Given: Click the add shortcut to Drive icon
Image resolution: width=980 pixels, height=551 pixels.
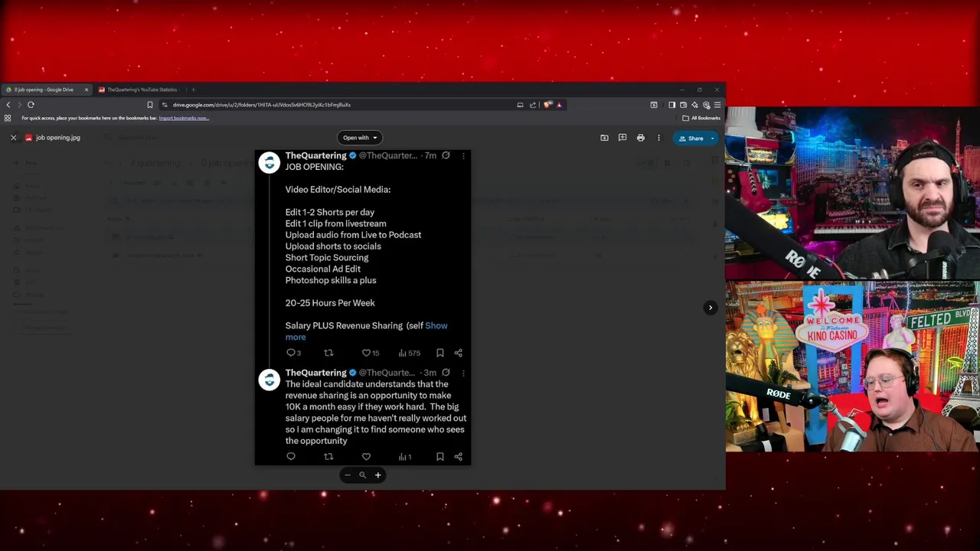Looking at the screenshot, I should pos(604,138).
